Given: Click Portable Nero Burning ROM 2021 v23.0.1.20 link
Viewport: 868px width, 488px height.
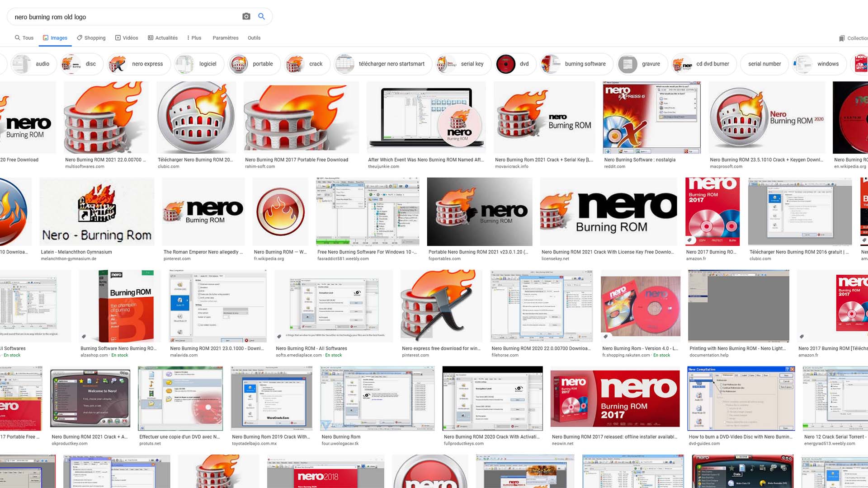Looking at the screenshot, I should (x=478, y=252).
